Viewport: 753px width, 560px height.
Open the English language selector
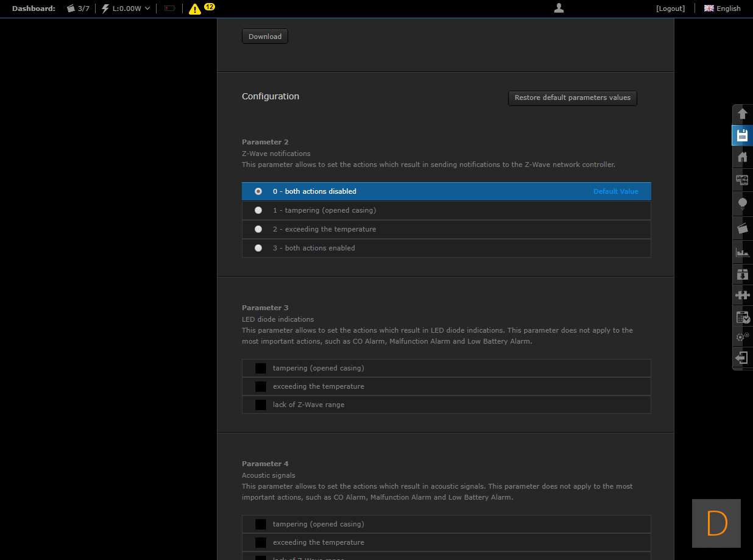point(722,9)
